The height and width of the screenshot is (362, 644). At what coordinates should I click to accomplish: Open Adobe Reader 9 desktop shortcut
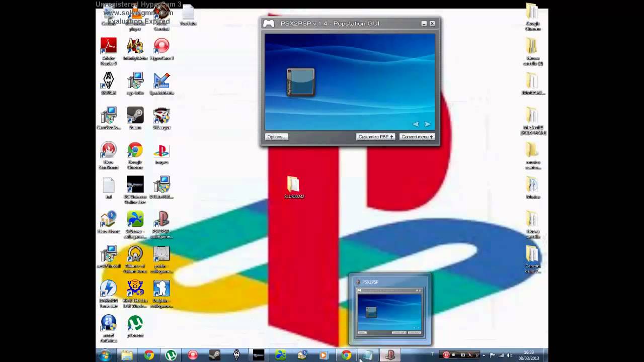pyautogui.click(x=109, y=52)
